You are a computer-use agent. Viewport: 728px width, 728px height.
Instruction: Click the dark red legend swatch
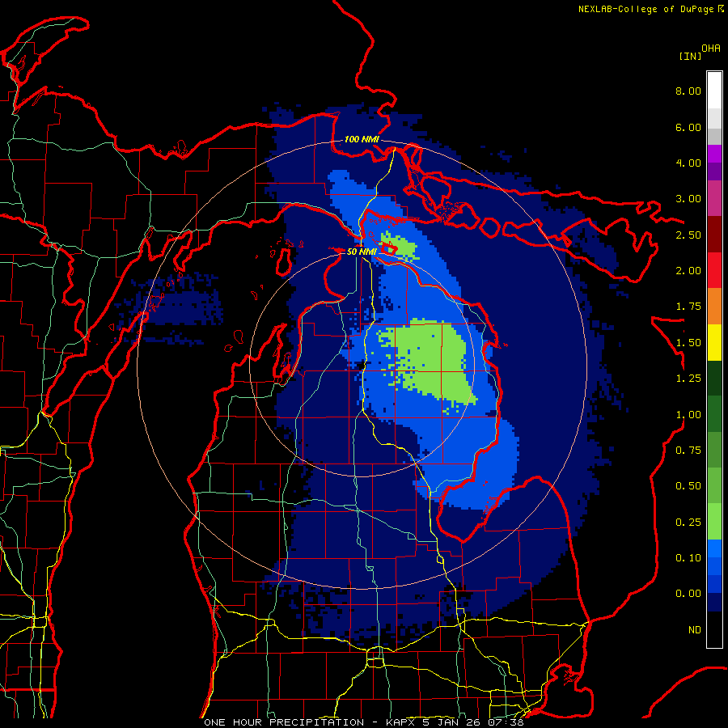pyautogui.click(x=714, y=235)
